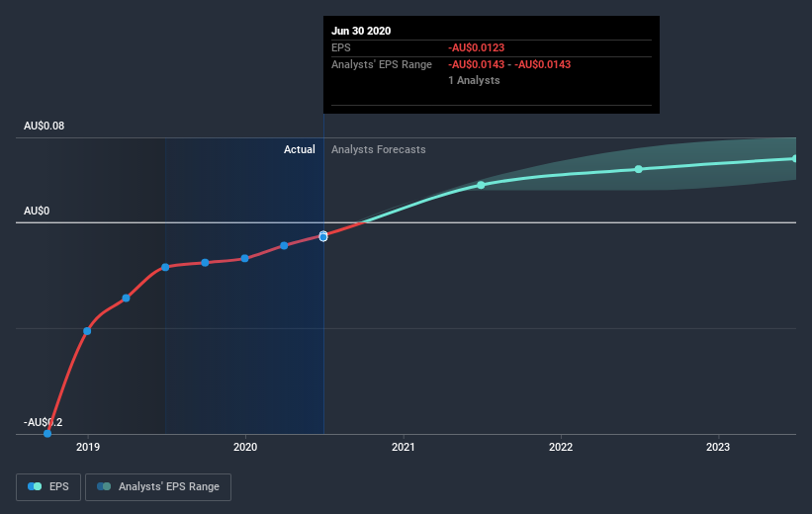Viewport: 812px width, 514px height.
Task: Click the 'Analysts Forecasts' label
Action: point(379,149)
